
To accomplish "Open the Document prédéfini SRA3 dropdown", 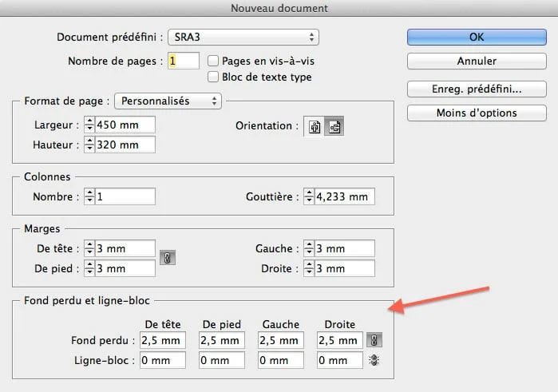I will (x=243, y=38).
